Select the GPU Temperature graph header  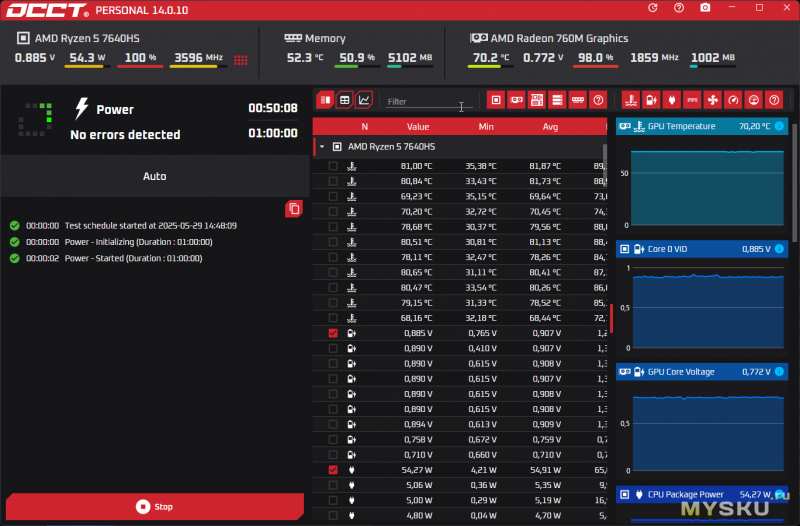(x=702, y=126)
